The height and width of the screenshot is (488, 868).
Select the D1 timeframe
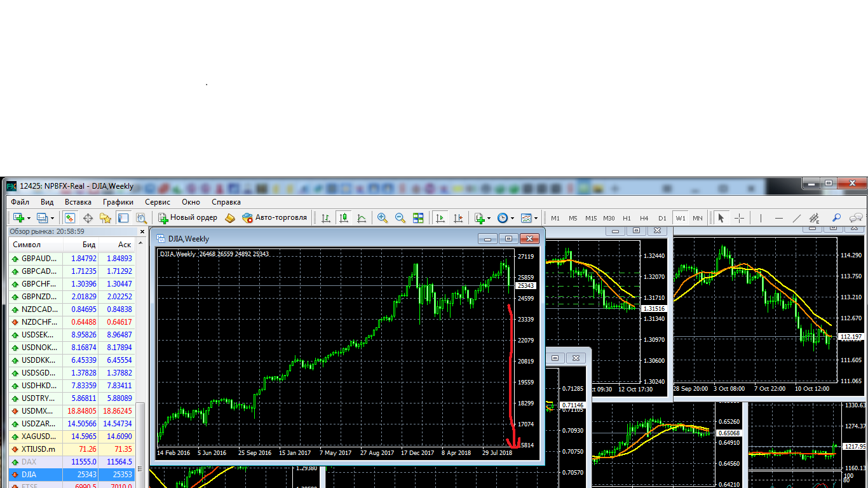[x=662, y=218]
